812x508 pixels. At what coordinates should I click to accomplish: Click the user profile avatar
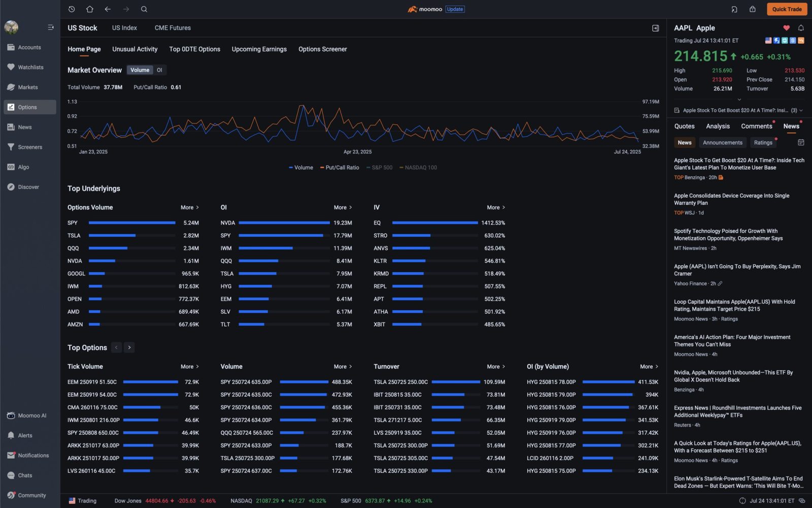[11, 27]
